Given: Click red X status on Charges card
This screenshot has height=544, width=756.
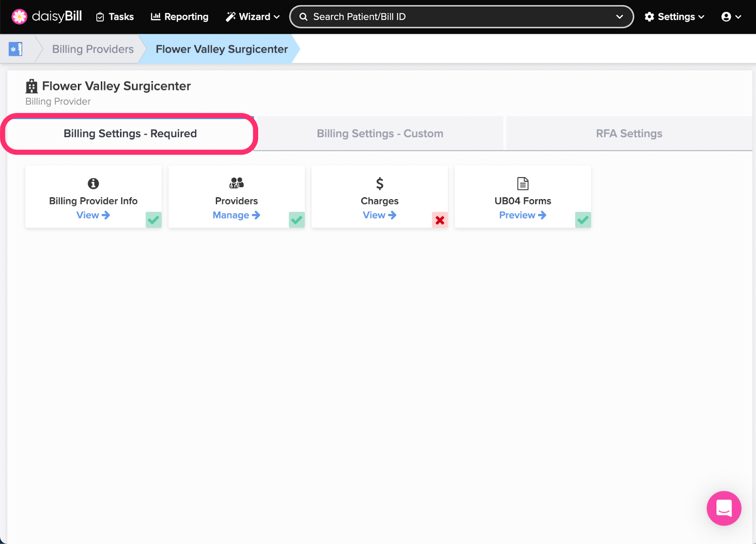Looking at the screenshot, I should (440, 220).
